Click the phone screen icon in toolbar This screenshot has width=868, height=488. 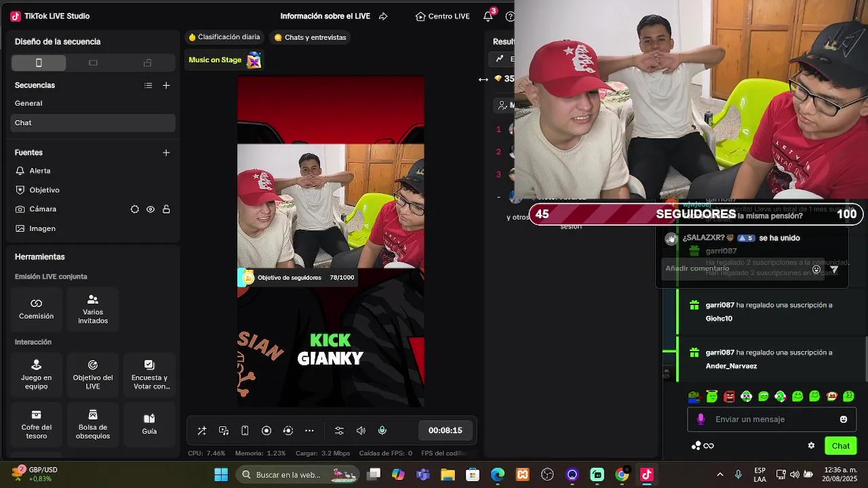245,430
